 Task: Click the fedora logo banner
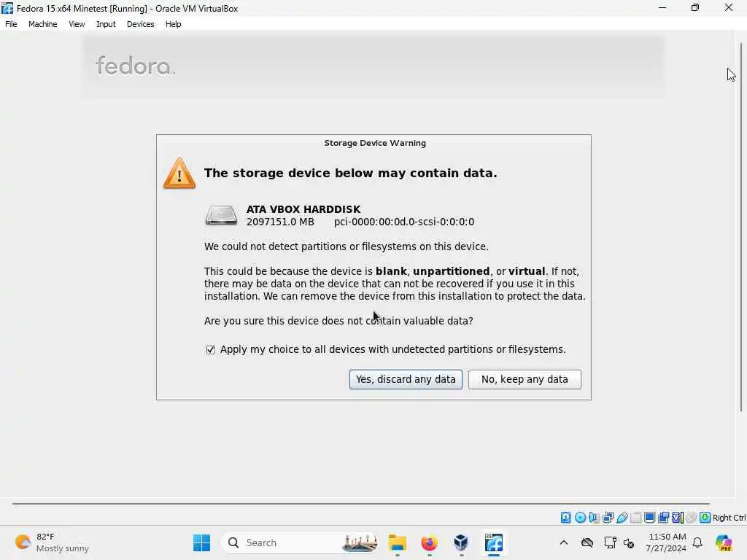[x=135, y=66]
